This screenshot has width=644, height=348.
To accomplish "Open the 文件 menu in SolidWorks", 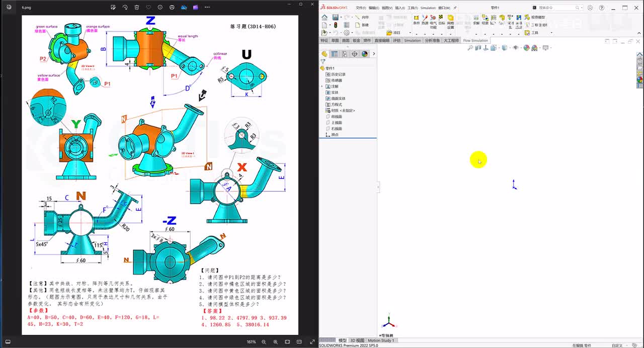I will click(361, 8).
